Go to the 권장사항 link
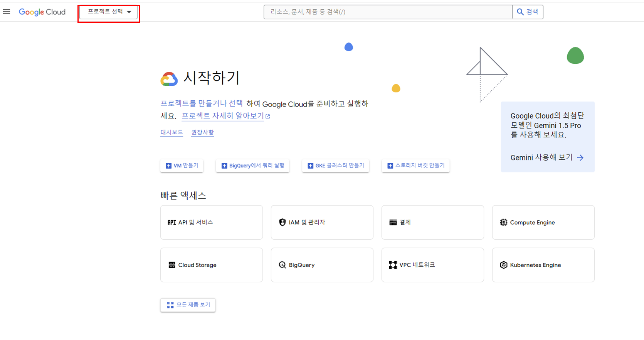The image size is (644, 340). (x=202, y=132)
